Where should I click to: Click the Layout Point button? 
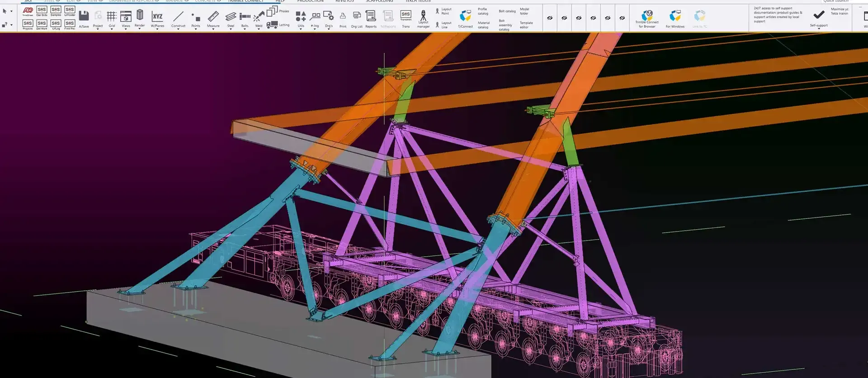pos(443,11)
